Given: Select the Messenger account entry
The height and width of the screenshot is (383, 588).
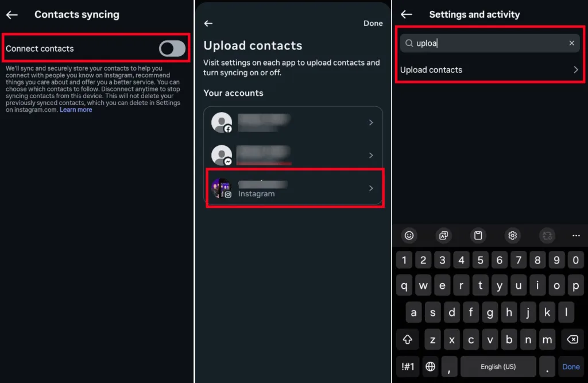Looking at the screenshot, I should 293,155.
